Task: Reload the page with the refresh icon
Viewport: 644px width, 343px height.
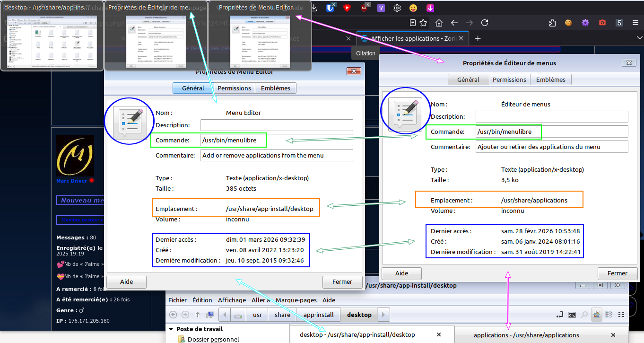Action: pyautogui.click(x=485, y=23)
